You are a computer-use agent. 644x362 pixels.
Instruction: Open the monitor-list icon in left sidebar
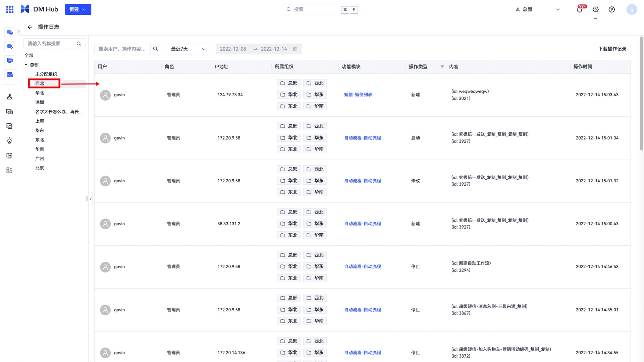pyautogui.click(x=9, y=112)
